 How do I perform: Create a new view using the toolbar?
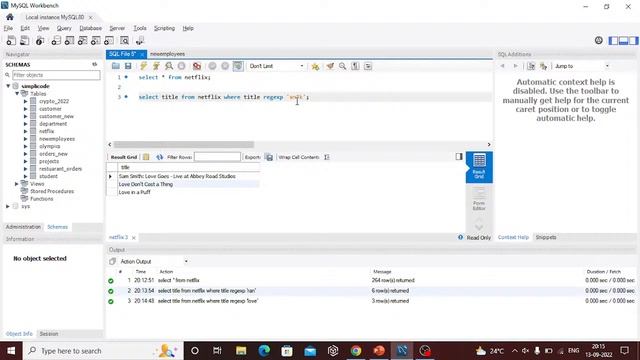tap(82, 40)
